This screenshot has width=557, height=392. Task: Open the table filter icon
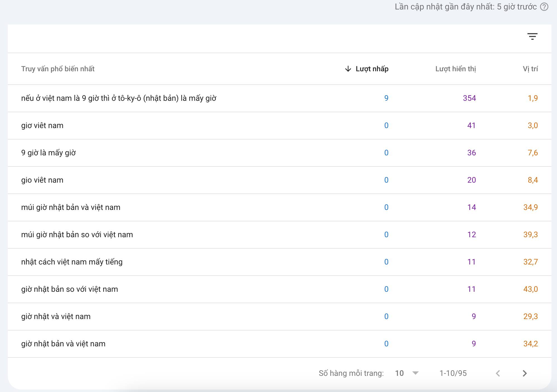click(x=532, y=36)
